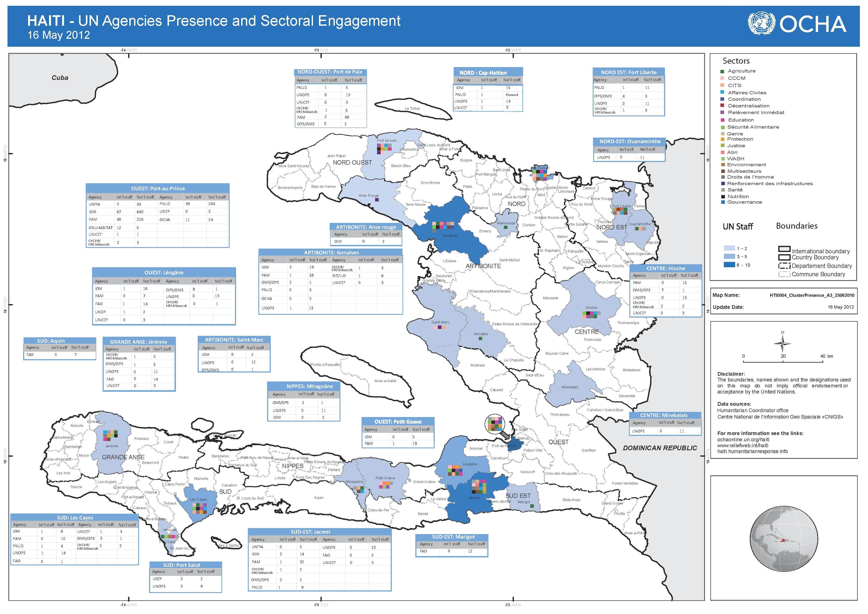Click the sector squares cluster in Gonaives
This screenshot has height=614, width=868.
(443, 226)
